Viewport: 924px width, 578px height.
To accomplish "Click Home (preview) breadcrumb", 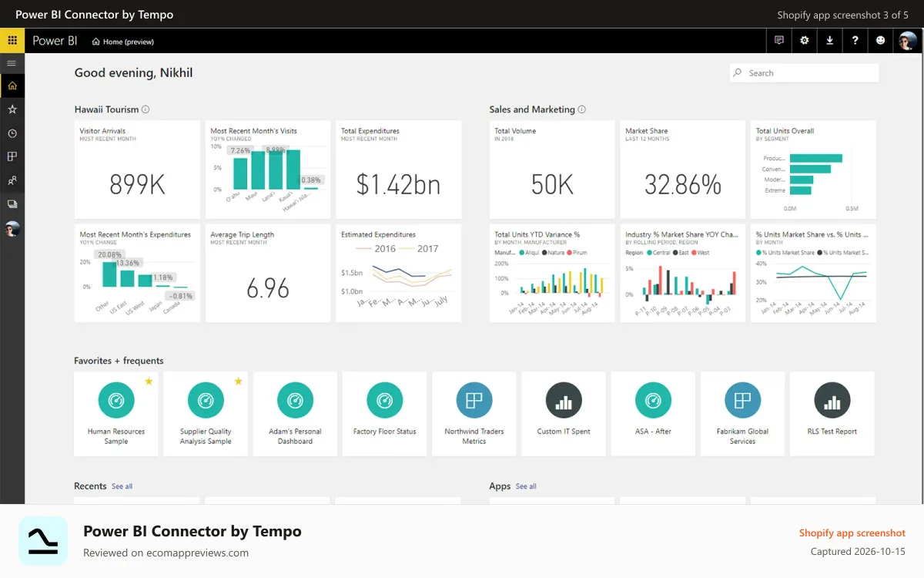I will (x=122, y=42).
